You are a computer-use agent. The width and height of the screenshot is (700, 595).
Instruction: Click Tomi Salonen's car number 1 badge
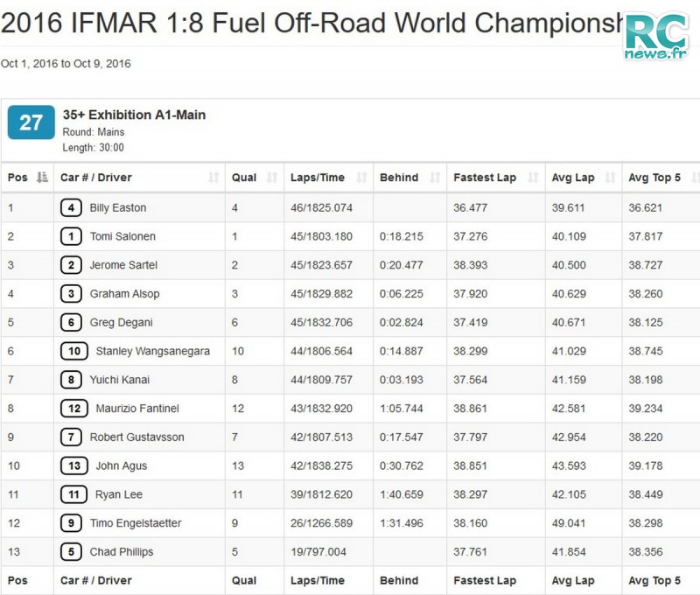pyautogui.click(x=71, y=236)
